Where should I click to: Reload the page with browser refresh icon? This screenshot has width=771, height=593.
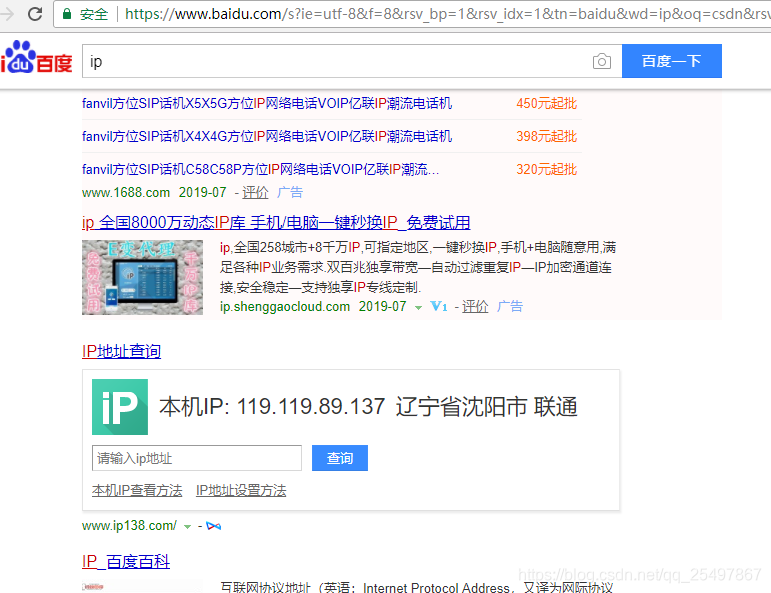coord(35,13)
